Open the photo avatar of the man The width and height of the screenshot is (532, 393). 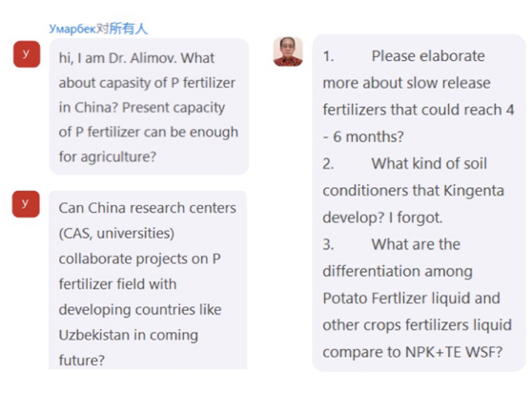(x=288, y=52)
